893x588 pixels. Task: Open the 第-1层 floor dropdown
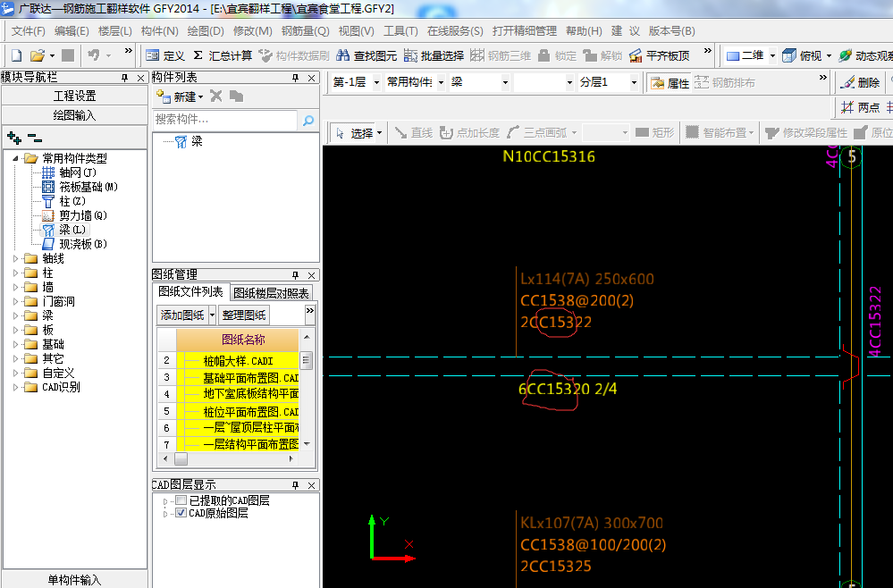[375, 82]
